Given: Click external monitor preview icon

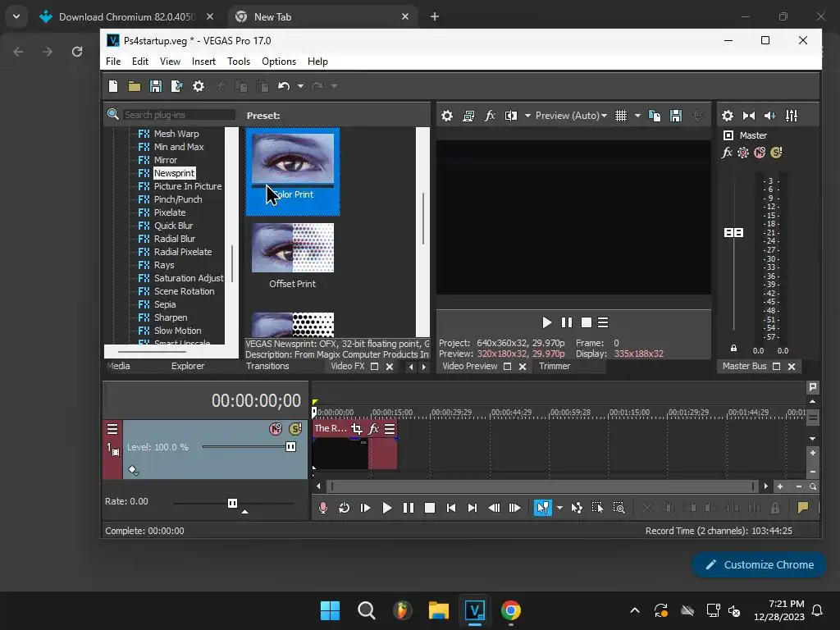Looking at the screenshot, I should pos(468,116).
